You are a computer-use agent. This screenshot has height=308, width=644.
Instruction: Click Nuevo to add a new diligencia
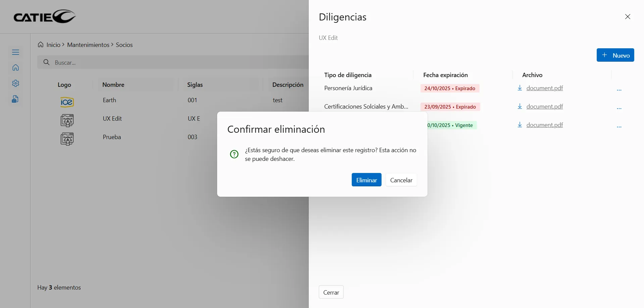616,55
